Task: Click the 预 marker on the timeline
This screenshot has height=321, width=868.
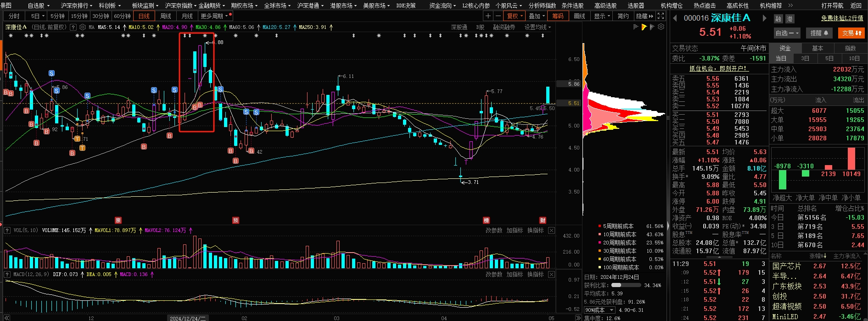Action: [x=235, y=221]
